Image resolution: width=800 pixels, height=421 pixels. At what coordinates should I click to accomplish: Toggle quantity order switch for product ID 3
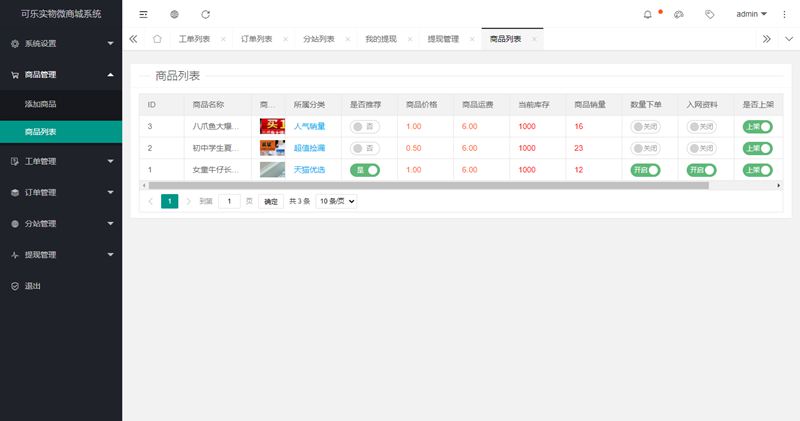[x=645, y=126]
